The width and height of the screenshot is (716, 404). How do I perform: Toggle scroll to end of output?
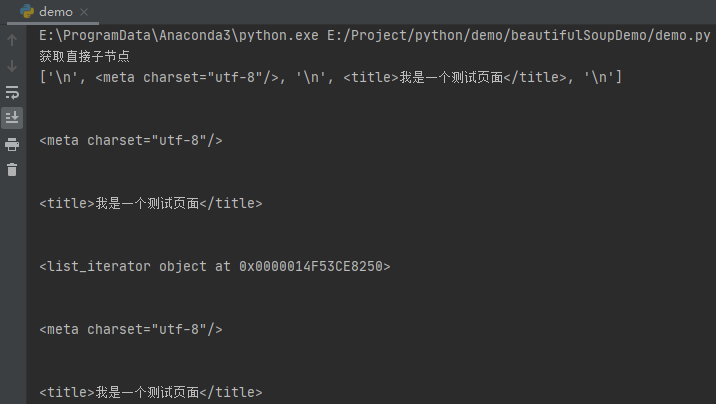[x=12, y=118]
